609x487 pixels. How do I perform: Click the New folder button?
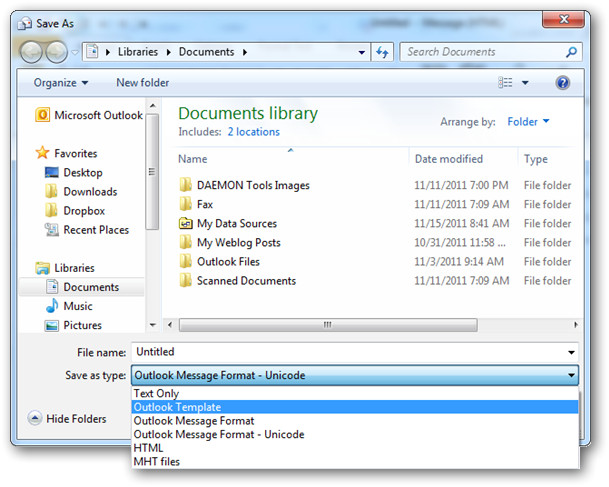(142, 83)
